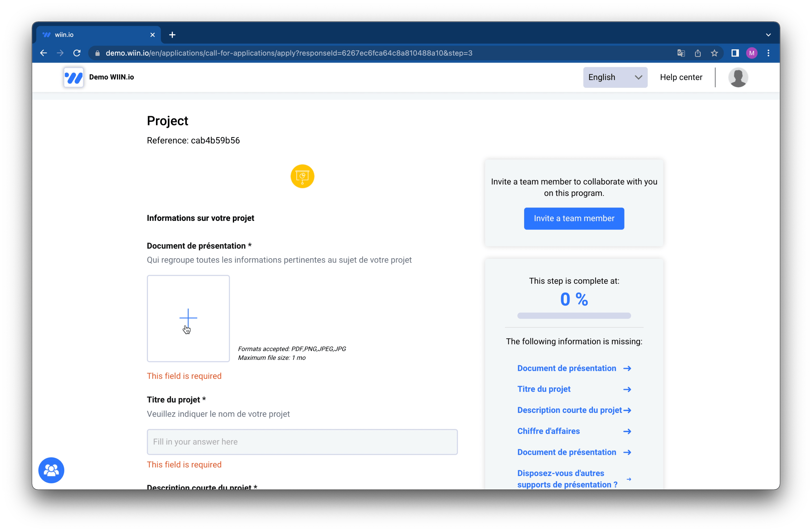Bookmark this page with star icon
Viewport: 812px width, 532px height.
tap(715, 53)
